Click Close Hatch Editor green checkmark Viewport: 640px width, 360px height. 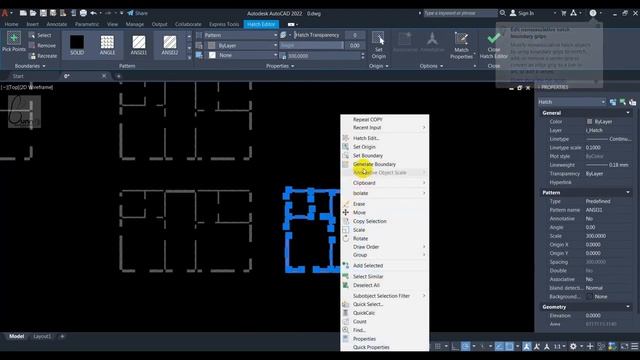[x=493, y=38]
